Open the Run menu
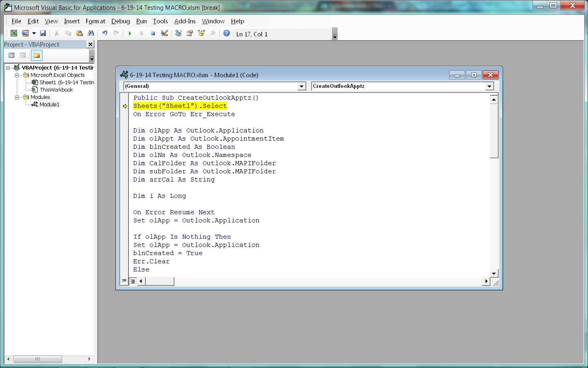The width and height of the screenshot is (588, 368). pos(142,21)
